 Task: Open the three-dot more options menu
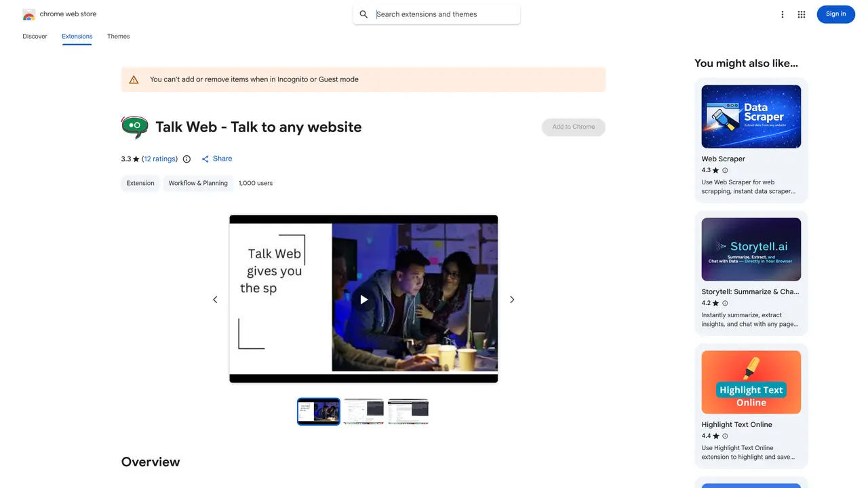[x=782, y=14]
